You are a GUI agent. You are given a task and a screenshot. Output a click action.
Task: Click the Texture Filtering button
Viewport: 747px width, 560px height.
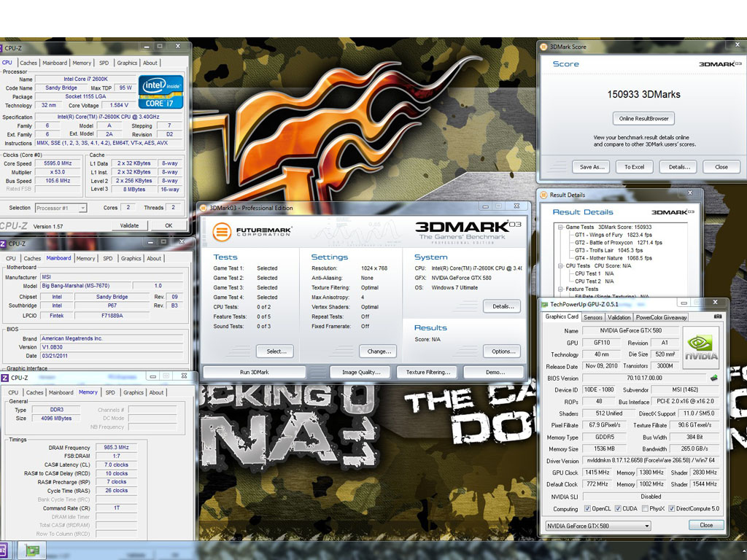point(427,372)
